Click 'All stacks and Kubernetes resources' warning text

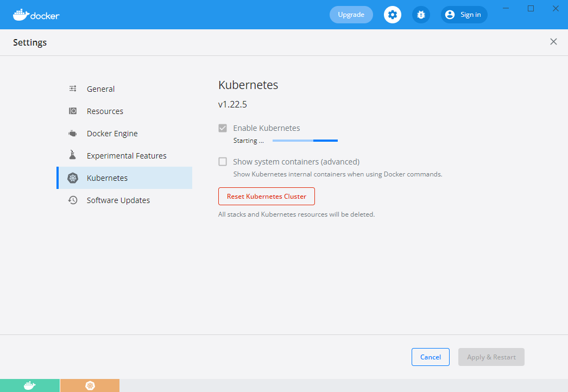[x=296, y=214]
